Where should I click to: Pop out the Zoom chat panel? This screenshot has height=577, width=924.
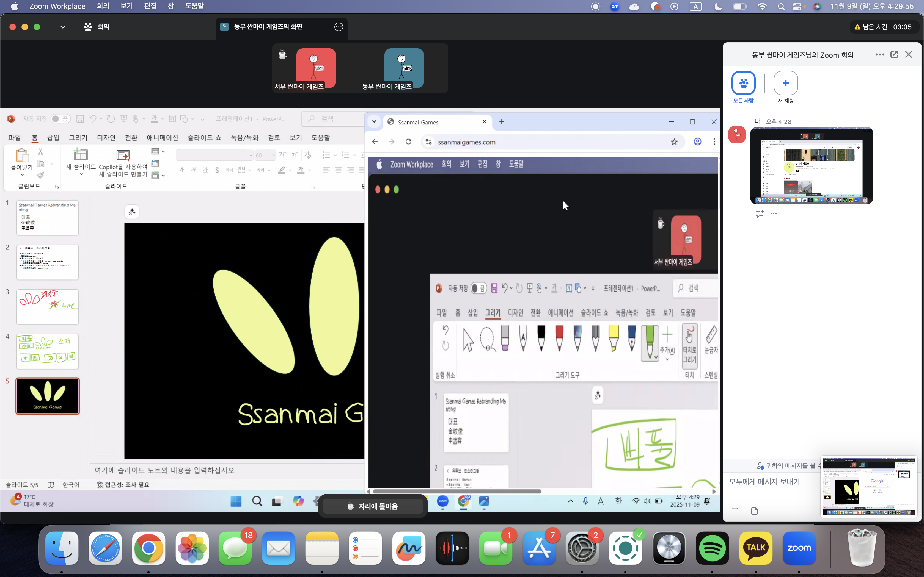(894, 55)
